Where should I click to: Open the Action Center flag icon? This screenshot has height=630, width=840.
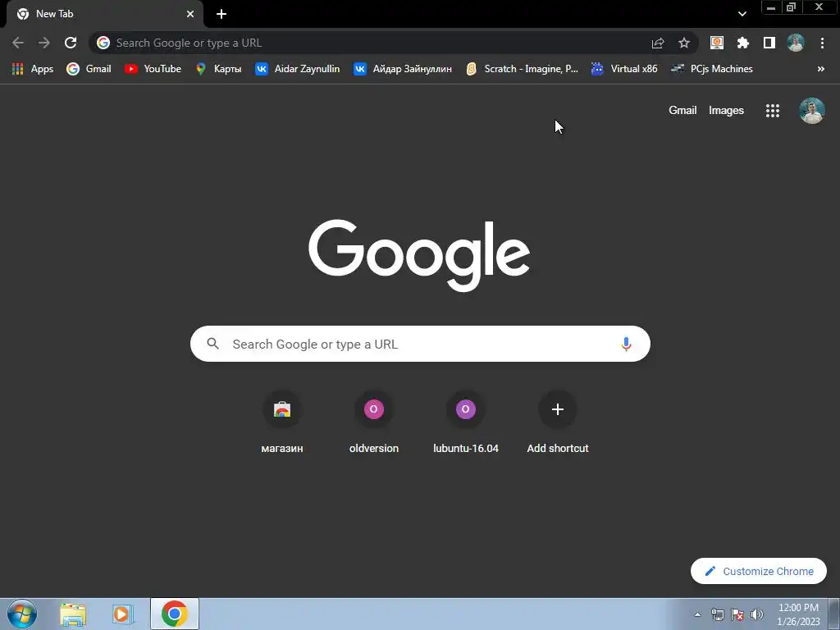pyautogui.click(x=737, y=614)
